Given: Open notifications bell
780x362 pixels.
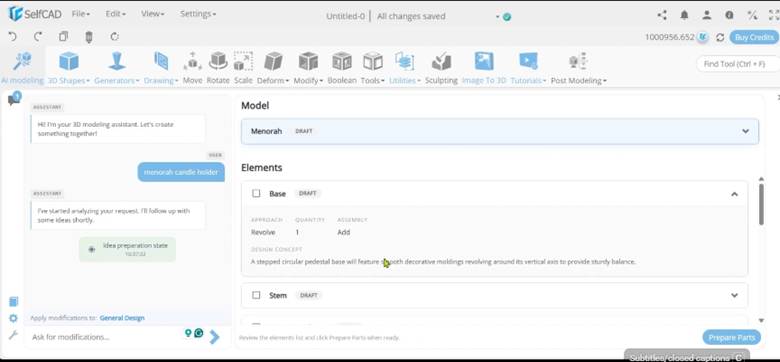Looking at the screenshot, I should pyautogui.click(x=684, y=15).
